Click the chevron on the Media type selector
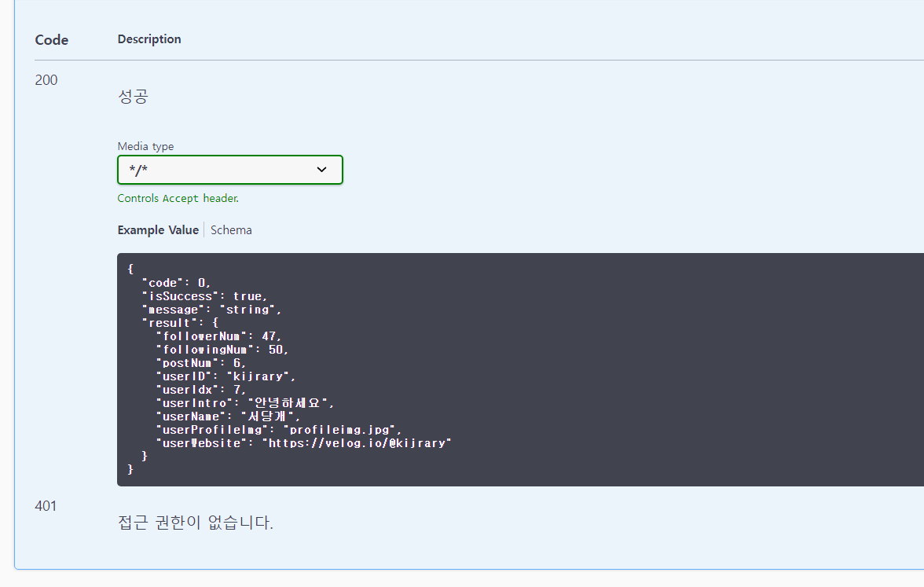The height and width of the screenshot is (587, 924). [321, 170]
